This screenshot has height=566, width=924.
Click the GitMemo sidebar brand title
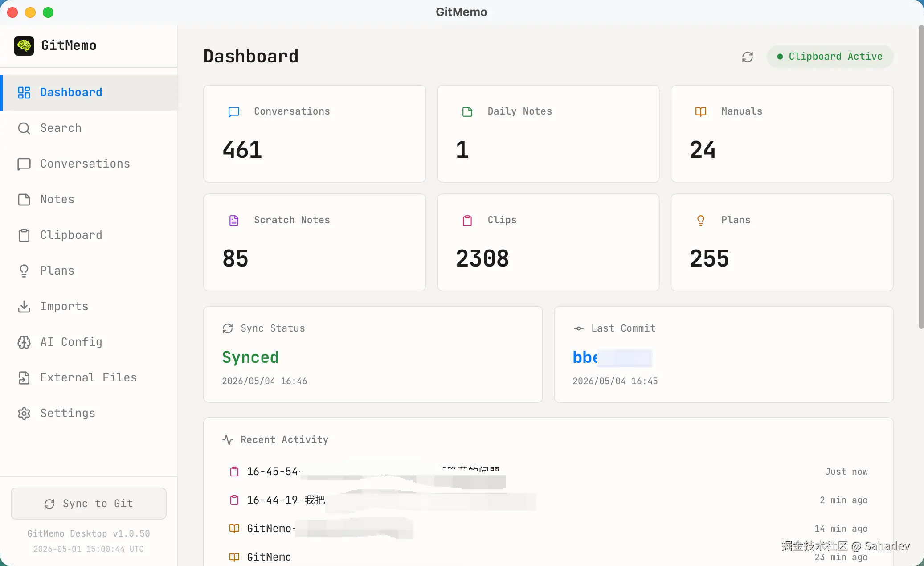(69, 45)
